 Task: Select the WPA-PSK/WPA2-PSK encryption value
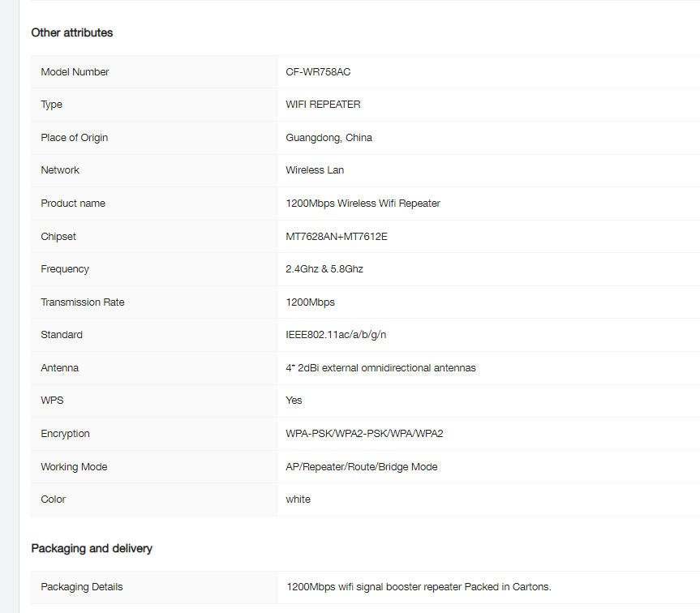click(x=364, y=434)
